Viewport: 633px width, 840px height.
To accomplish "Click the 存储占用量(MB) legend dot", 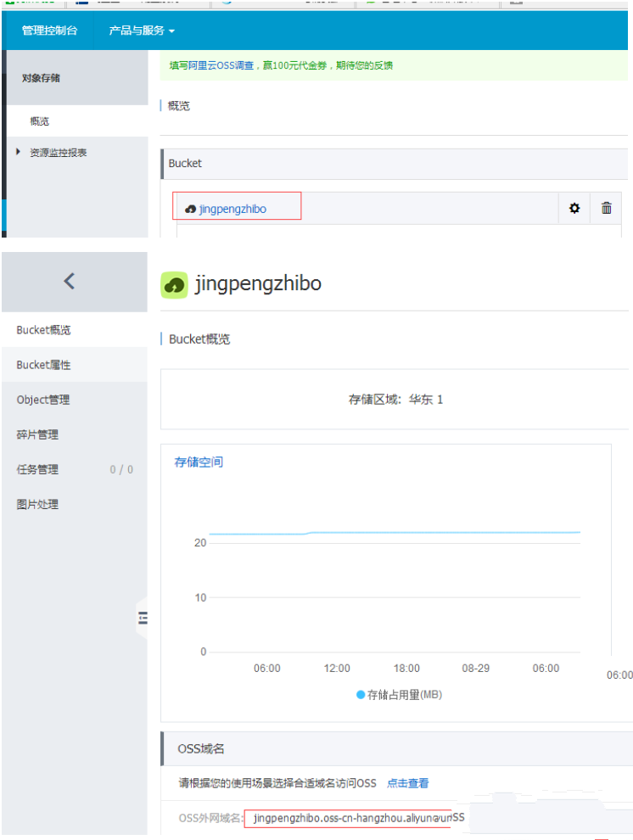I will click(x=361, y=695).
